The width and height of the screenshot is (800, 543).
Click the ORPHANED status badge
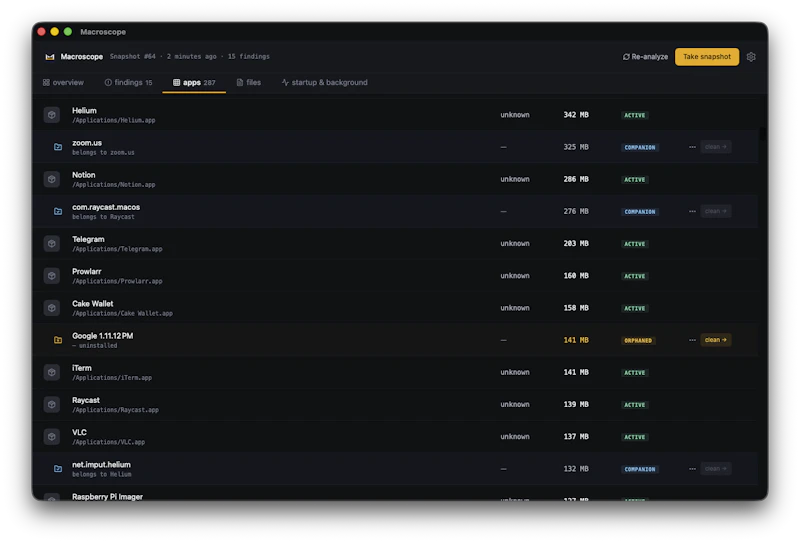[638, 340]
